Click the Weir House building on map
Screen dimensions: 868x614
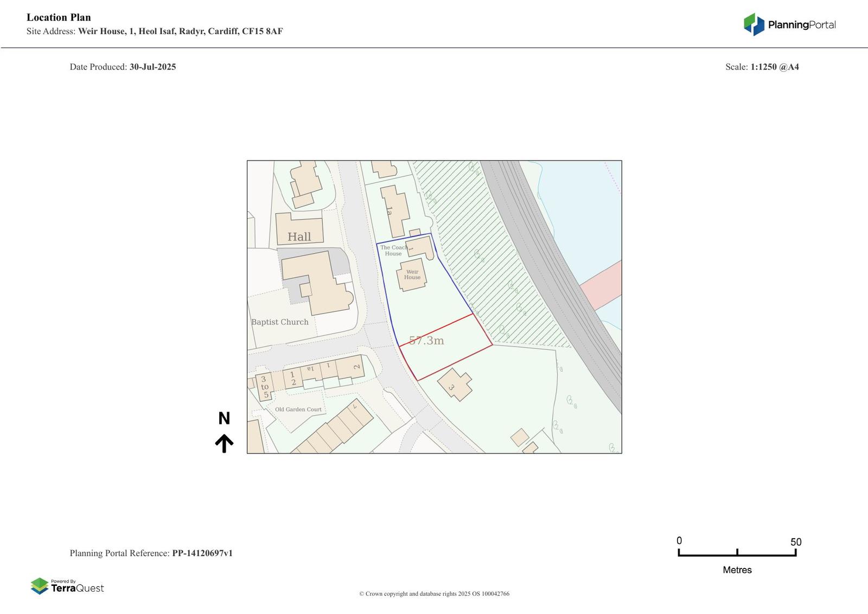point(412,275)
